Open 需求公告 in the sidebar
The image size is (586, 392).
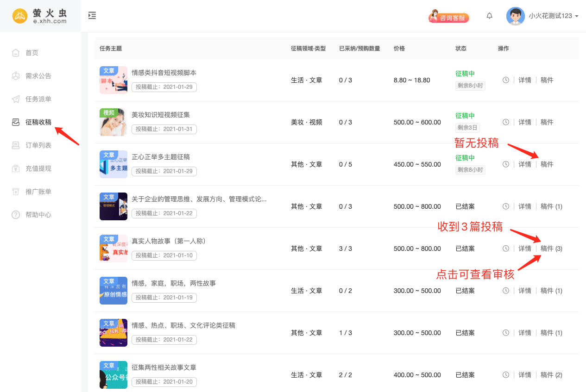38,76
